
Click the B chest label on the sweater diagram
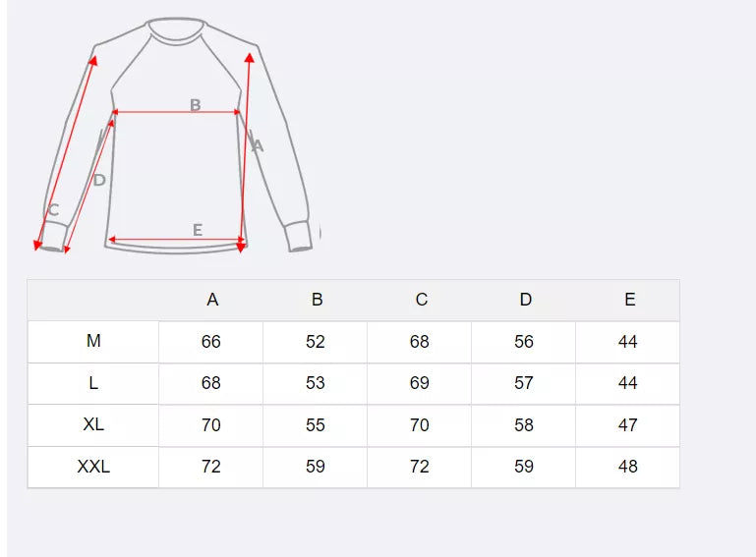(195, 105)
